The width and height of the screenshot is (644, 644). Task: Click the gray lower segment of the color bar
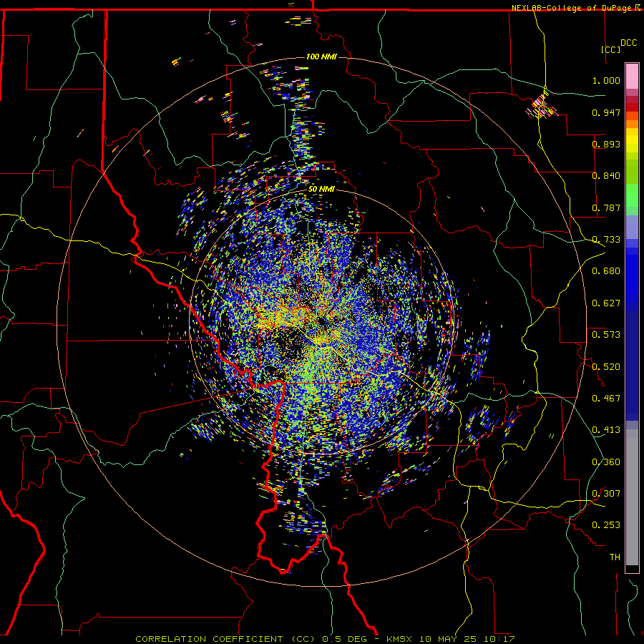[632, 497]
